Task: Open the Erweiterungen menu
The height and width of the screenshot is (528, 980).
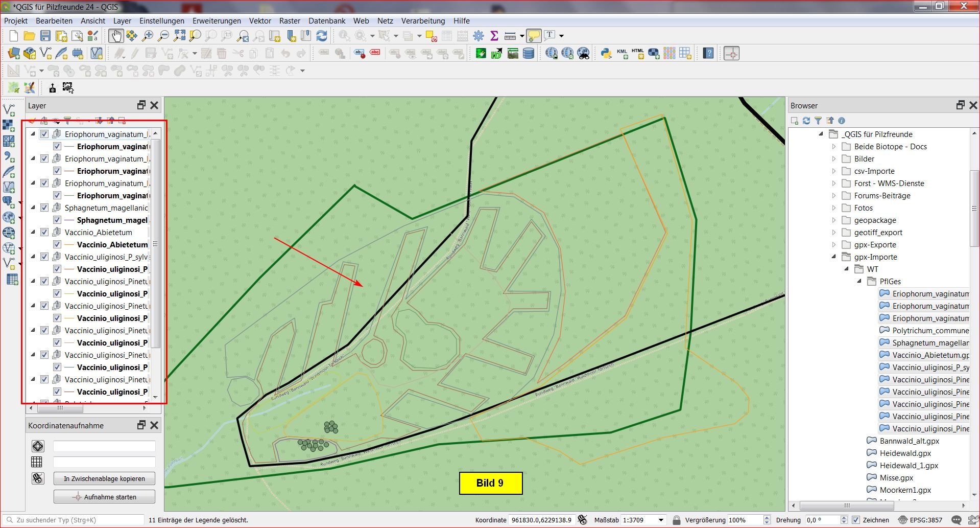Action: [x=217, y=21]
